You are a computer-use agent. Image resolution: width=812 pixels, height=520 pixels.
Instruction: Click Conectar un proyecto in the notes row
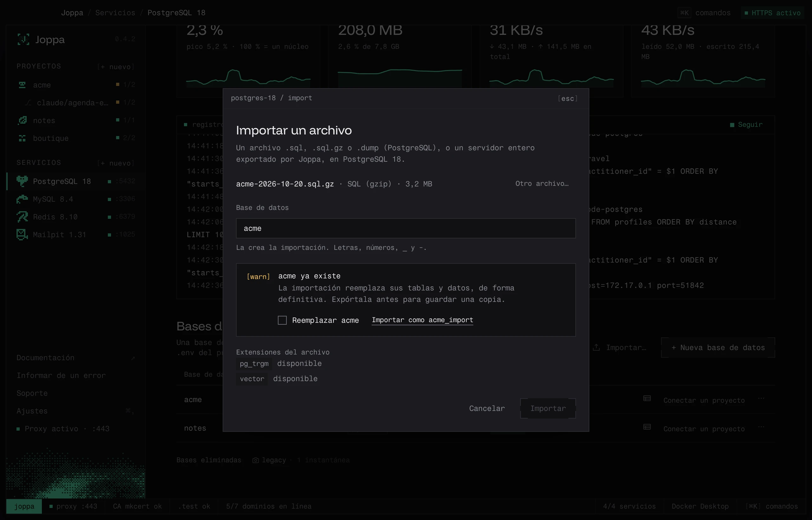point(704,429)
